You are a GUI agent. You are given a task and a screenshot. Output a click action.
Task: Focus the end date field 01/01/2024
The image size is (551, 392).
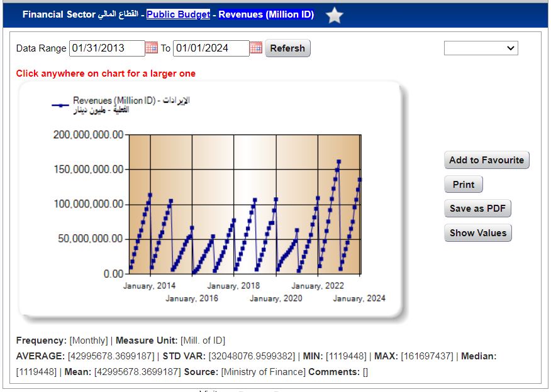coord(211,48)
